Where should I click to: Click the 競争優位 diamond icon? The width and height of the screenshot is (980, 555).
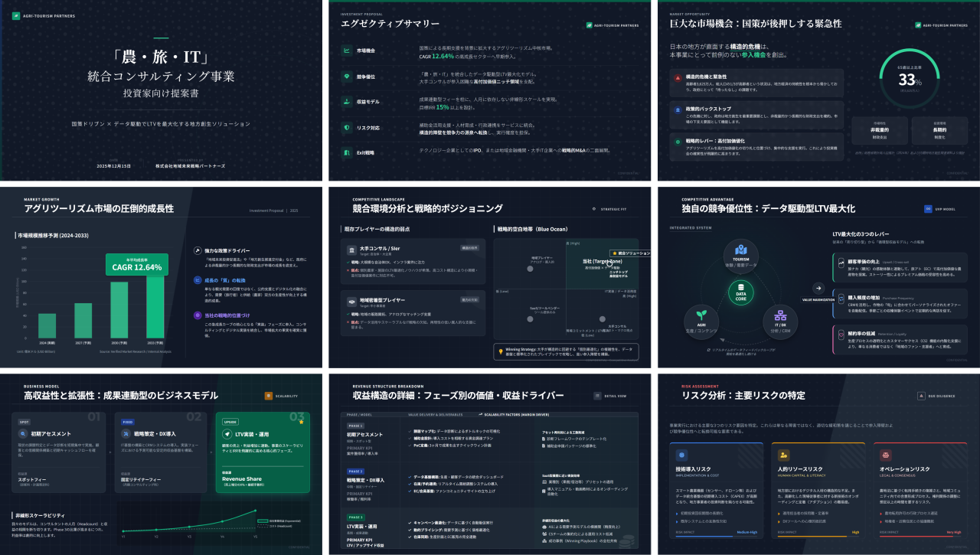(347, 77)
